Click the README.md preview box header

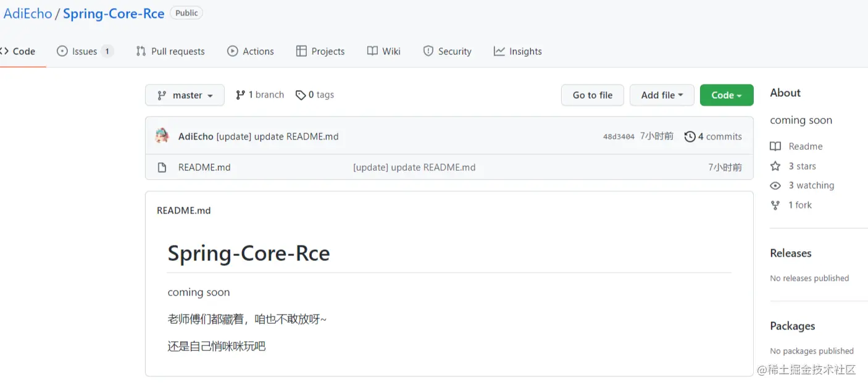[x=184, y=210]
